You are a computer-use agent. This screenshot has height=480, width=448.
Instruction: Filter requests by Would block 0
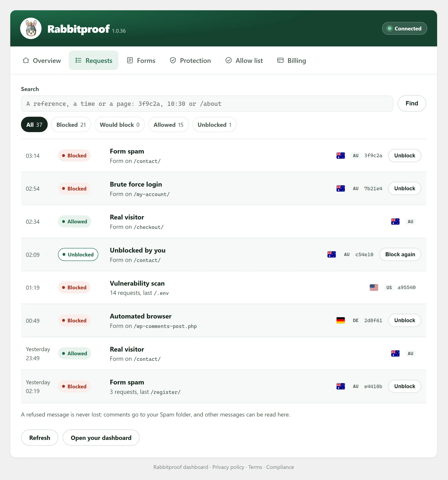[120, 125]
